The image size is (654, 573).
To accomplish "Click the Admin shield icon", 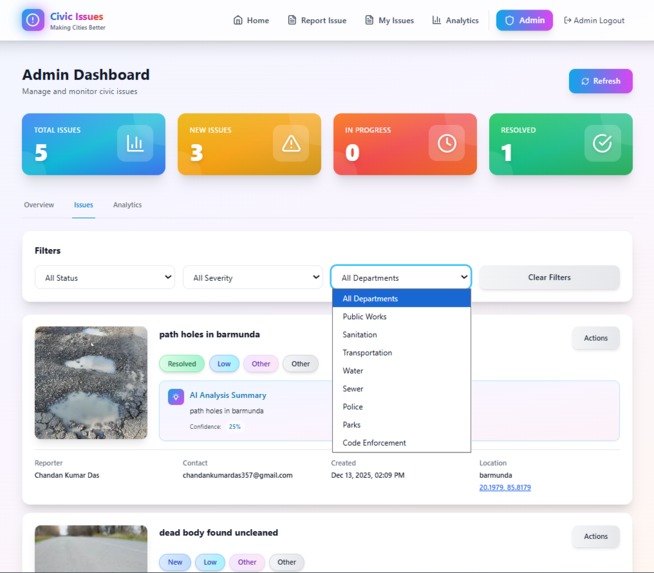I will click(509, 20).
